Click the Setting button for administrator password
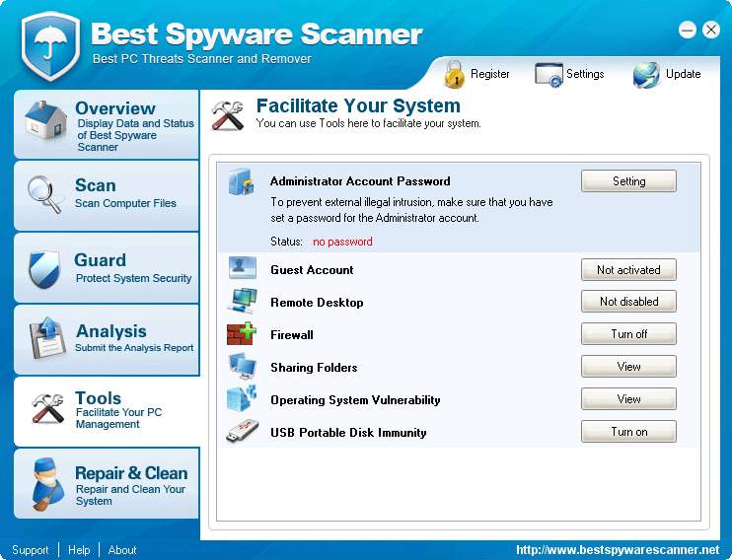The image size is (732, 560). pyautogui.click(x=628, y=181)
